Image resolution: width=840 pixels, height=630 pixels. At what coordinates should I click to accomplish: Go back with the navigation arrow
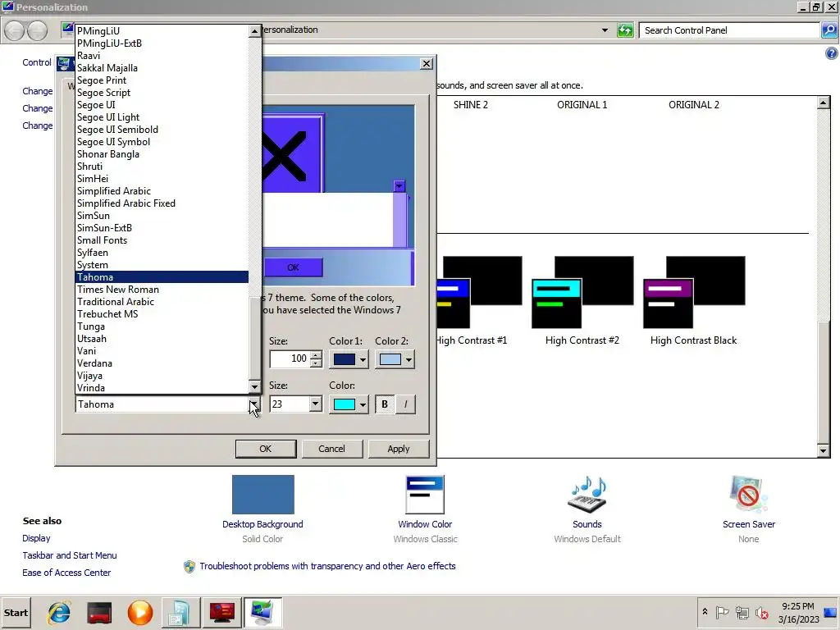coord(15,30)
